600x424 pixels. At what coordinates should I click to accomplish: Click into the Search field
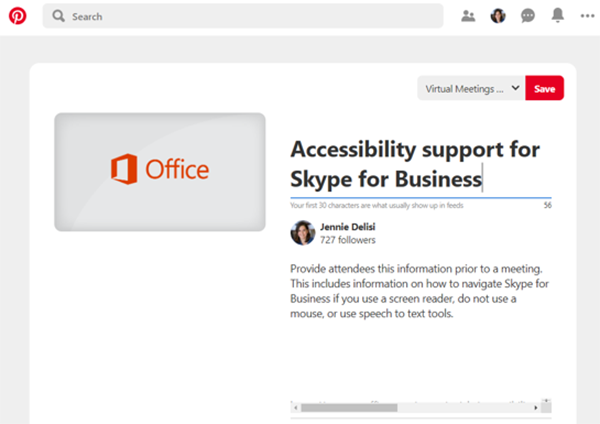243,16
